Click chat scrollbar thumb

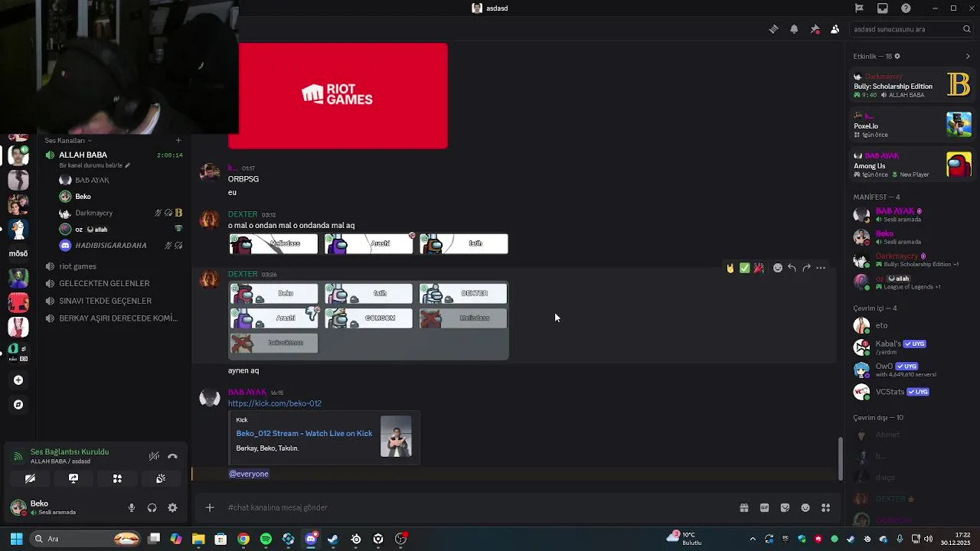click(x=841, y=458)
